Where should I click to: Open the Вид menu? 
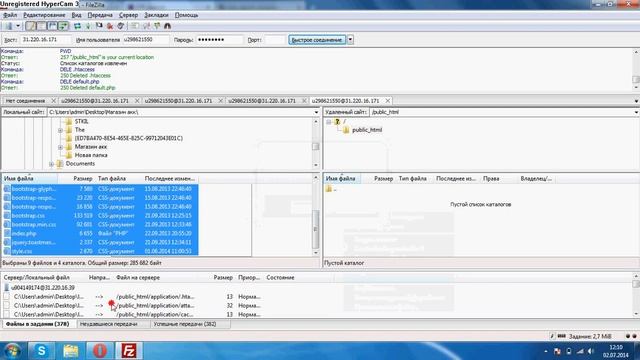click(x=76, y=15)
